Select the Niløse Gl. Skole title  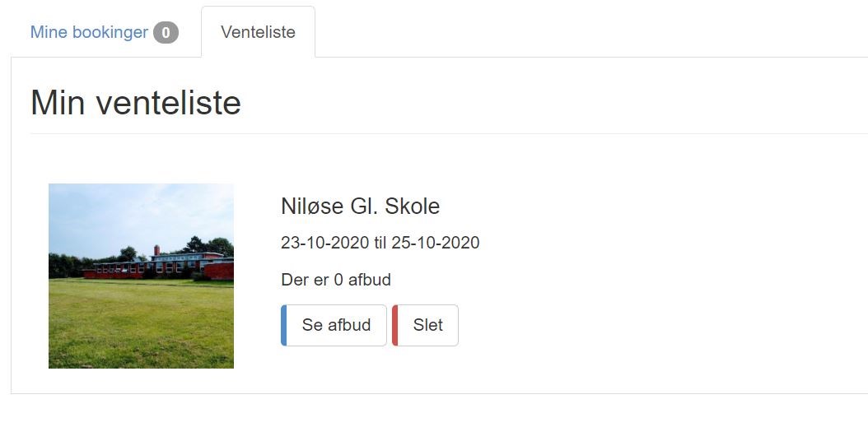(x=361, y=207)
